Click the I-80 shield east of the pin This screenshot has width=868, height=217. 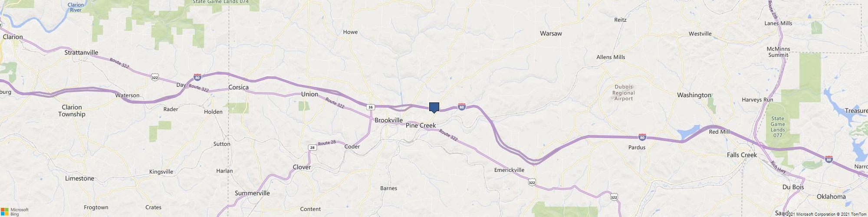click(462, 106)
